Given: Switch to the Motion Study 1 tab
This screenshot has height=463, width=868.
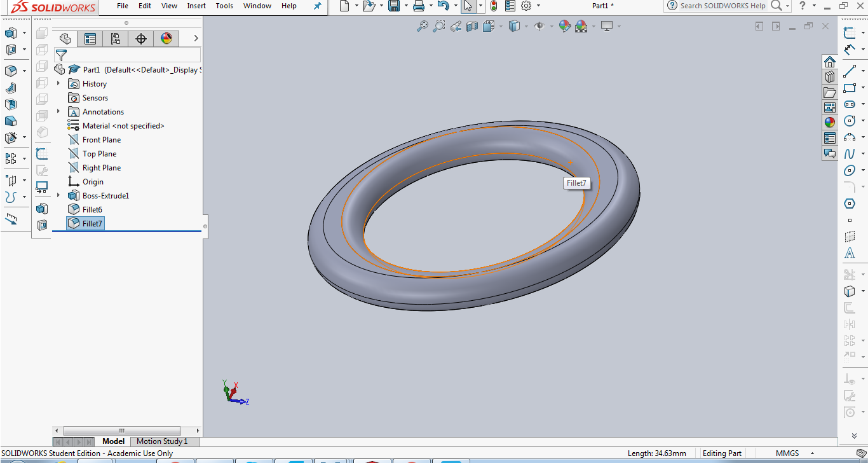Looking at the screenshot, I should [x=162, y=441].
